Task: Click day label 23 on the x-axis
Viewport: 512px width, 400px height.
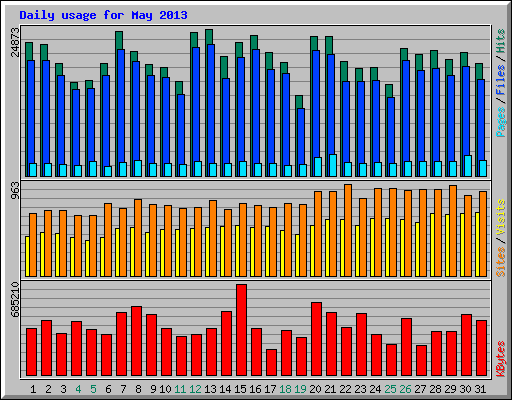Action: [360, 389]
